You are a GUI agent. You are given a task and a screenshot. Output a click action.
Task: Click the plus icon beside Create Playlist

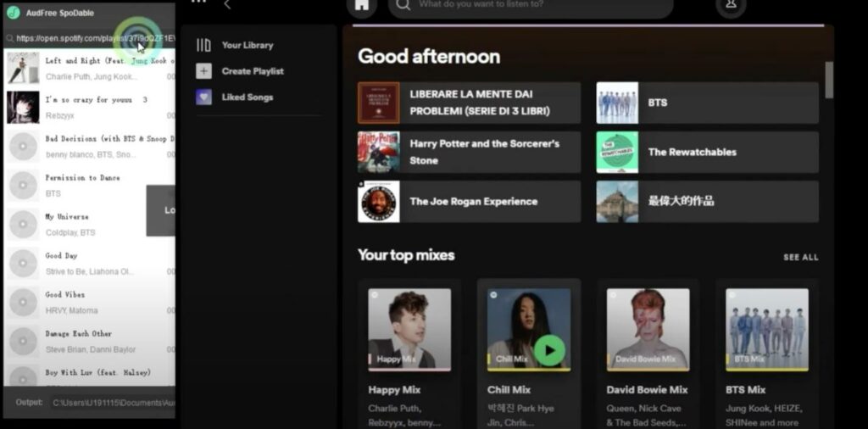pyautogui.click(x=203, y=71)
